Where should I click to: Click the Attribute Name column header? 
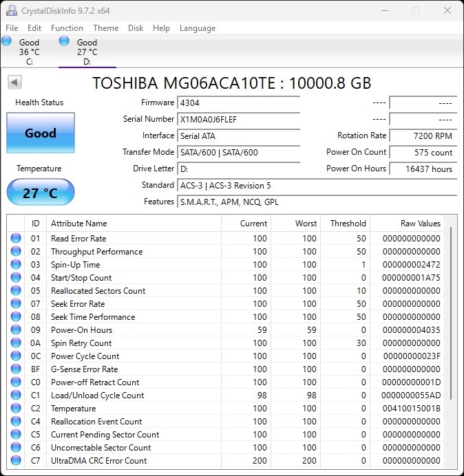[x=134, y=224]
